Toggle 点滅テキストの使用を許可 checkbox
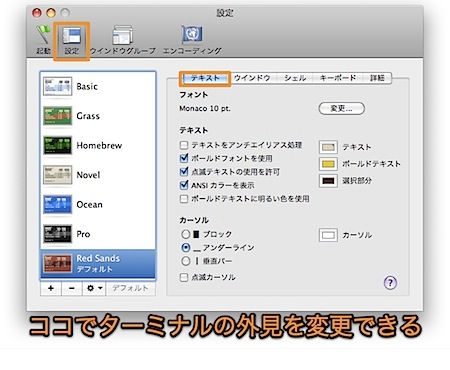This screenshot has width=450, height=370. 184,172
